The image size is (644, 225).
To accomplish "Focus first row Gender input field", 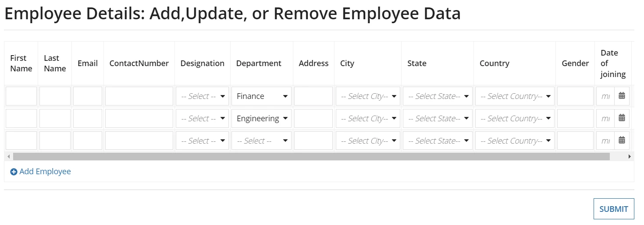I will tap(575, 96).
